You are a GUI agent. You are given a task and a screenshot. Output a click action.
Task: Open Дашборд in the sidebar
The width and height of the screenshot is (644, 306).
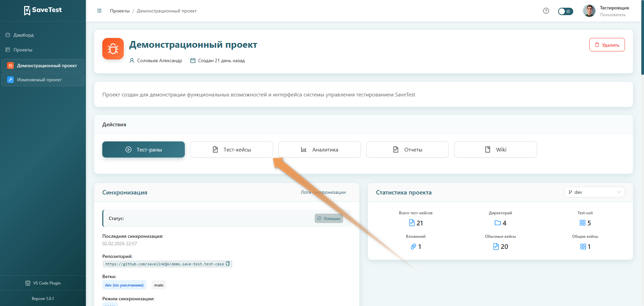[23, 35]
